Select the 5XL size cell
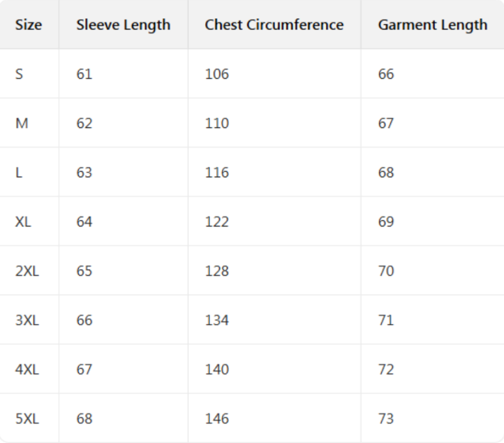The height and width of the screenshot is (443, 504). (27, 419)
